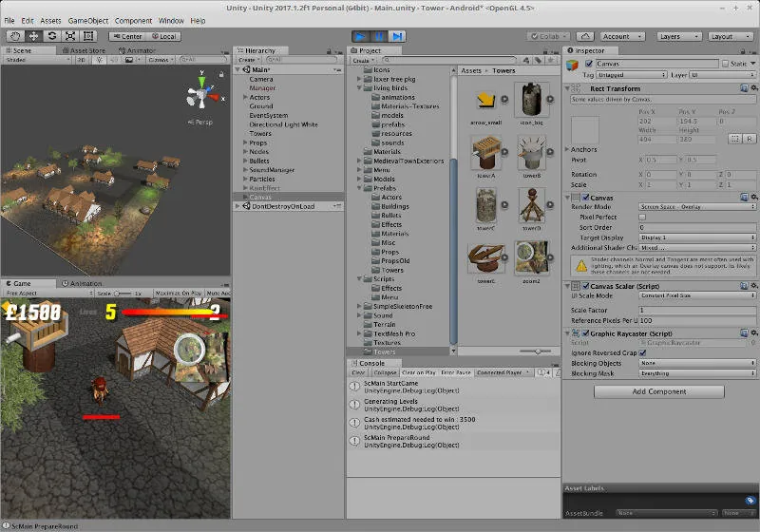Toggle the Canvas component enabled checkbox
This screenshot has width=760, height=532.
585,198
